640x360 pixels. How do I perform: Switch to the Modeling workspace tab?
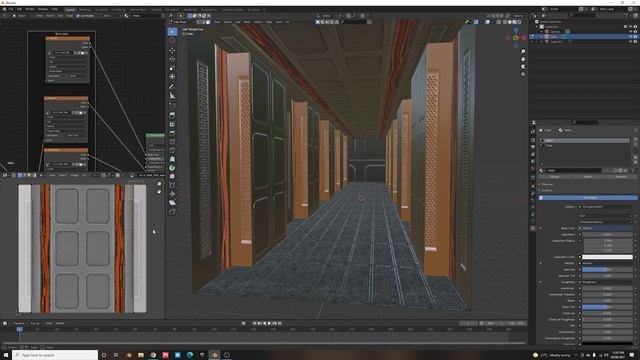(x=85, y=9)
